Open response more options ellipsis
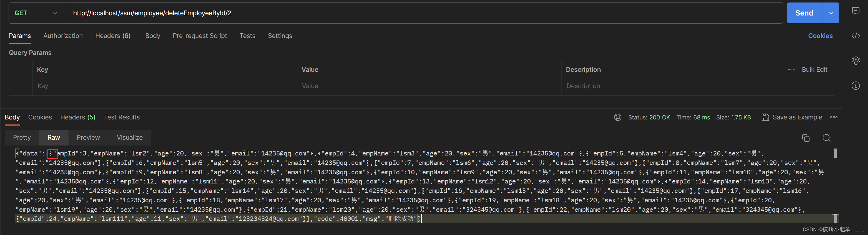 834,117
